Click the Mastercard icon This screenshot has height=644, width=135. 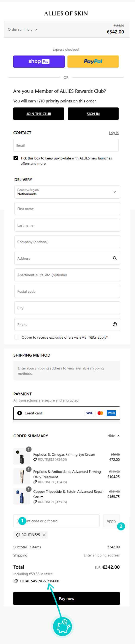pos(100,413)
